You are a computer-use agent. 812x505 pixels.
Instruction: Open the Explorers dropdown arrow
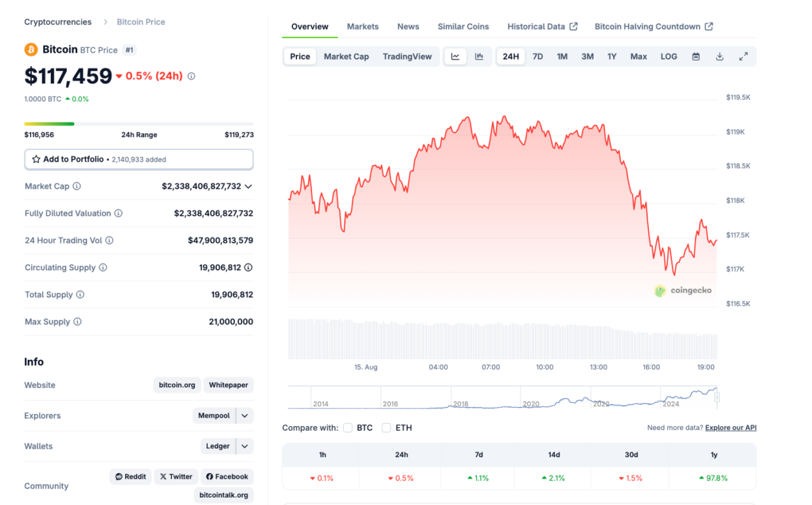coord(245,416)
